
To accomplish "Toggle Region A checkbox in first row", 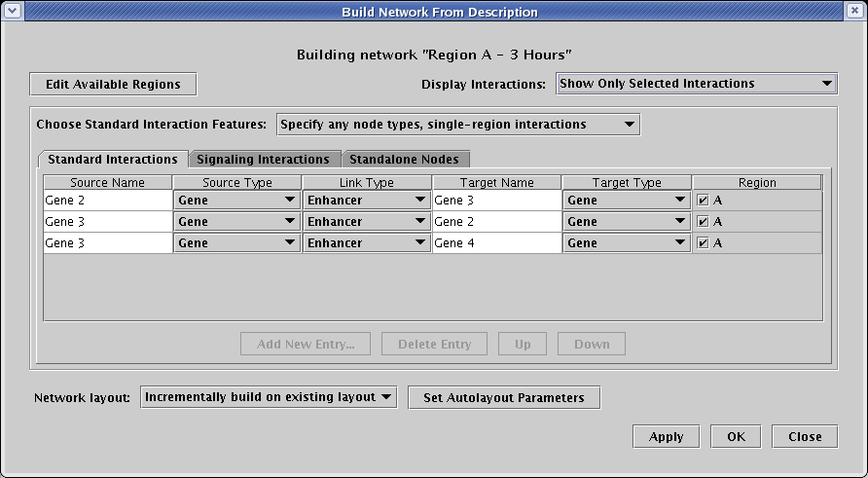I will pyautogui.click(x=704, y=201).
